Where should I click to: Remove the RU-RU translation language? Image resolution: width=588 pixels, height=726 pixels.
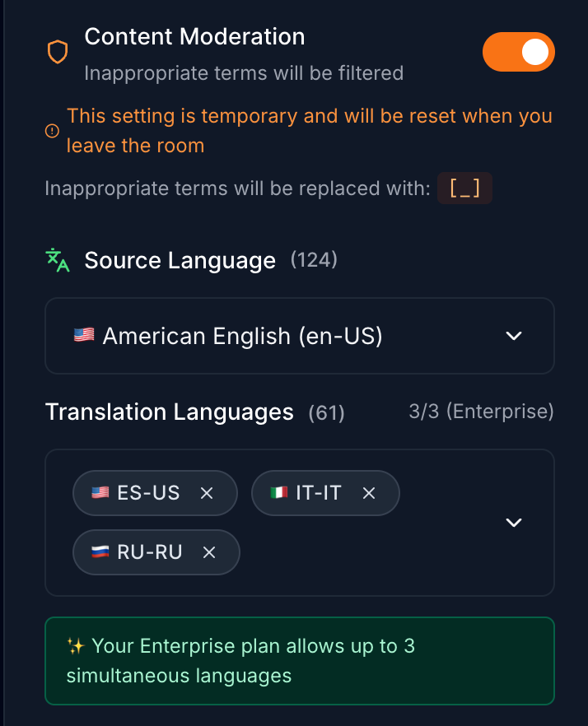tap(209, 552)
